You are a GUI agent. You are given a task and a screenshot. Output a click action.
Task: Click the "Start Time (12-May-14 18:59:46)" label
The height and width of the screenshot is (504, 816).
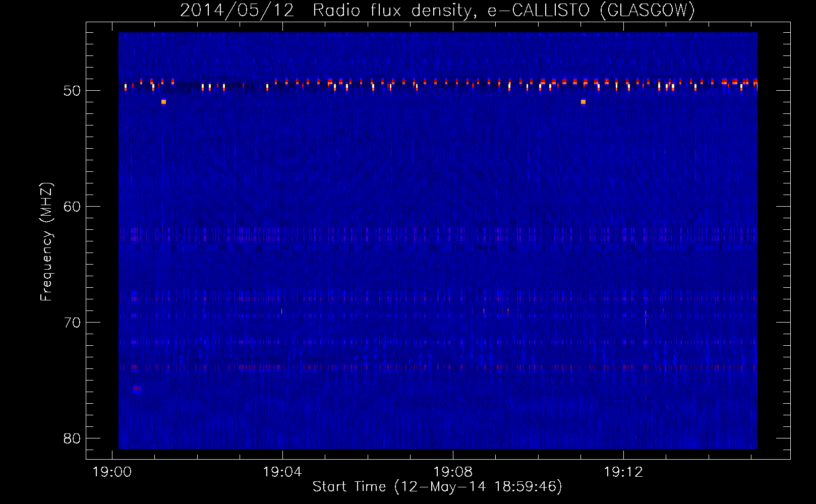click(x=437, y=487)
